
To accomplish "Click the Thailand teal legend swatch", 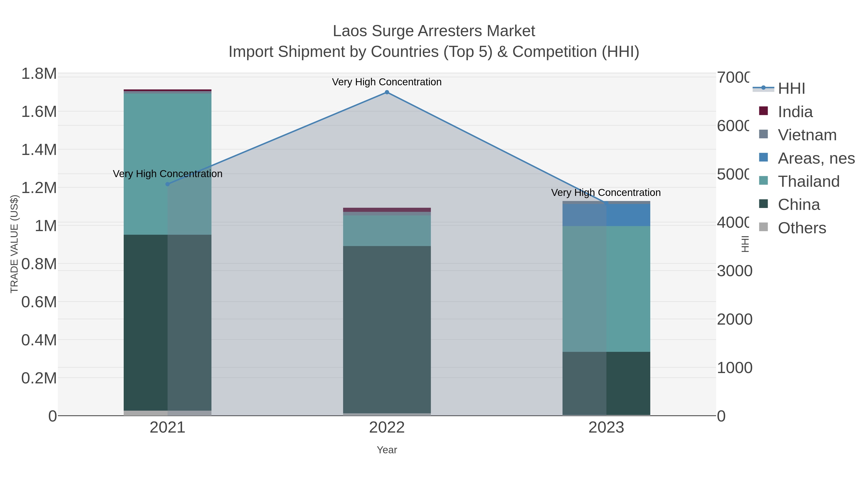I will click(x=763, y=180).
